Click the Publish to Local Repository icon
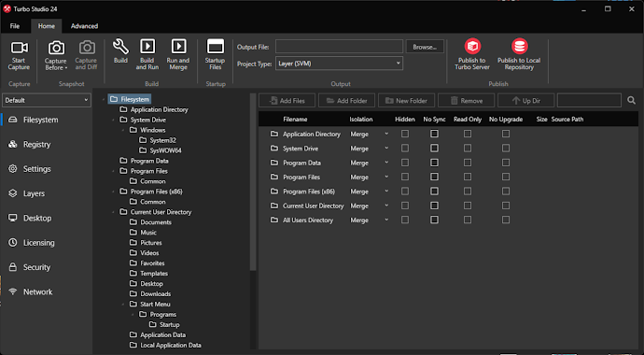The image size is (644, 355). [519, 47]
